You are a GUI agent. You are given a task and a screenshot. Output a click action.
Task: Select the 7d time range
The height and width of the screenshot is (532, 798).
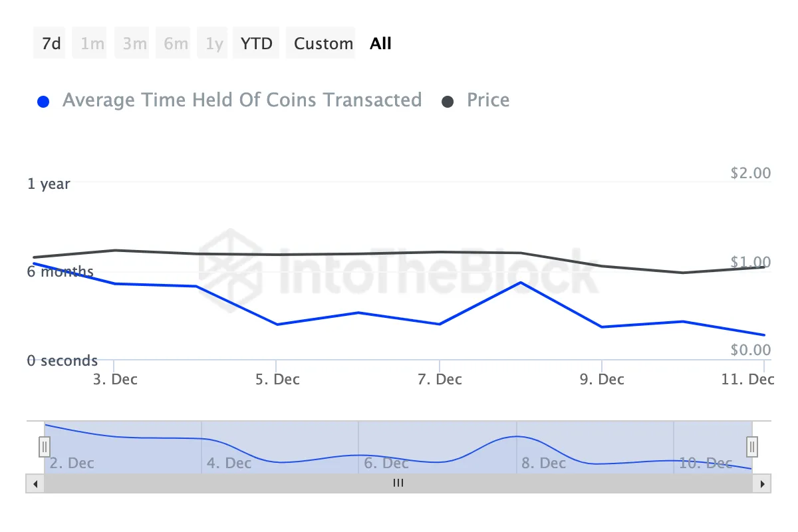pyautogui.click(x=51, y=44)
